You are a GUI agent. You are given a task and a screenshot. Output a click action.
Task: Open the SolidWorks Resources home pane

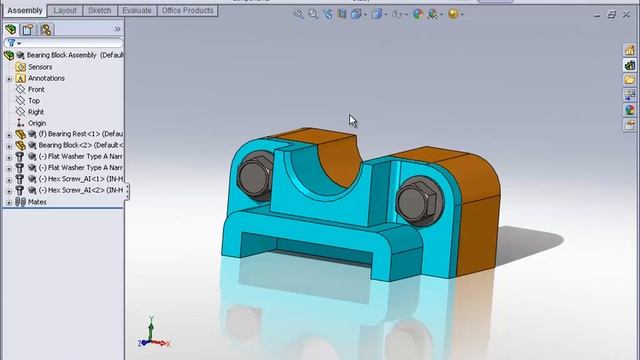pos(629,50)
